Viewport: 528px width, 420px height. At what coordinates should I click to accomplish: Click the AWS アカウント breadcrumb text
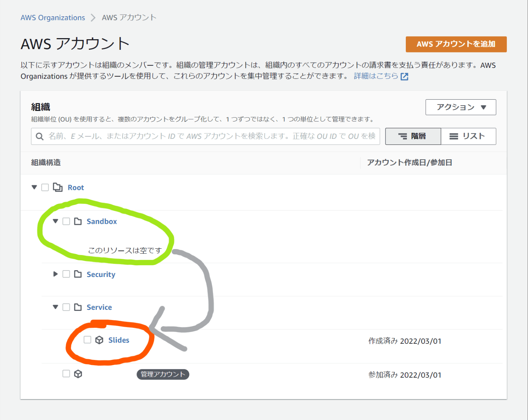[x=129, y=18]
